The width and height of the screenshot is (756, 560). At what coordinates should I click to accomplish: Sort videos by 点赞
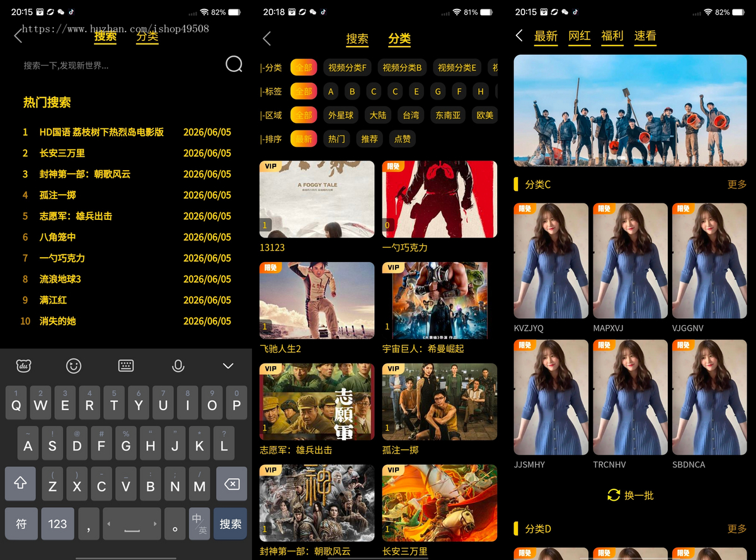(402, 139)
